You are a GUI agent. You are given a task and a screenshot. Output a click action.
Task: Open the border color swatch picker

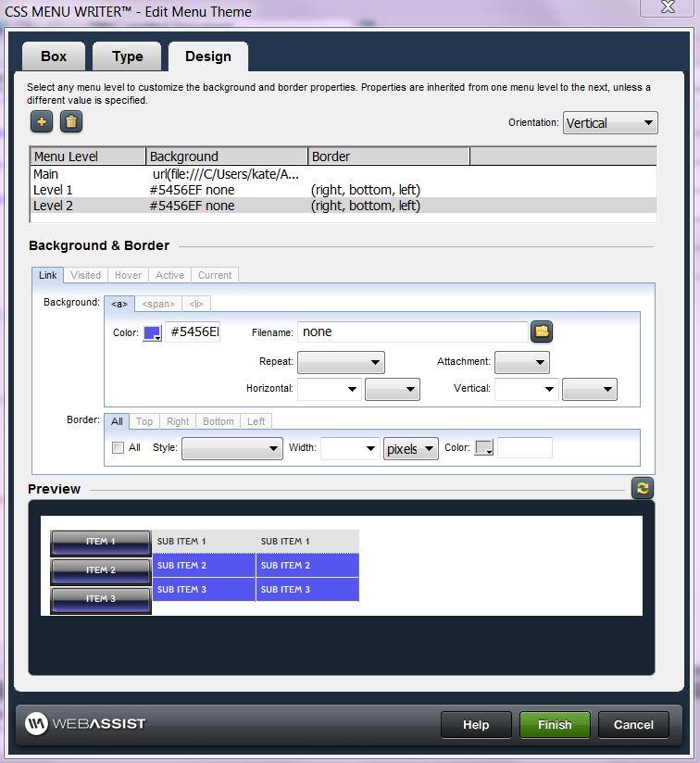point(484,447)
